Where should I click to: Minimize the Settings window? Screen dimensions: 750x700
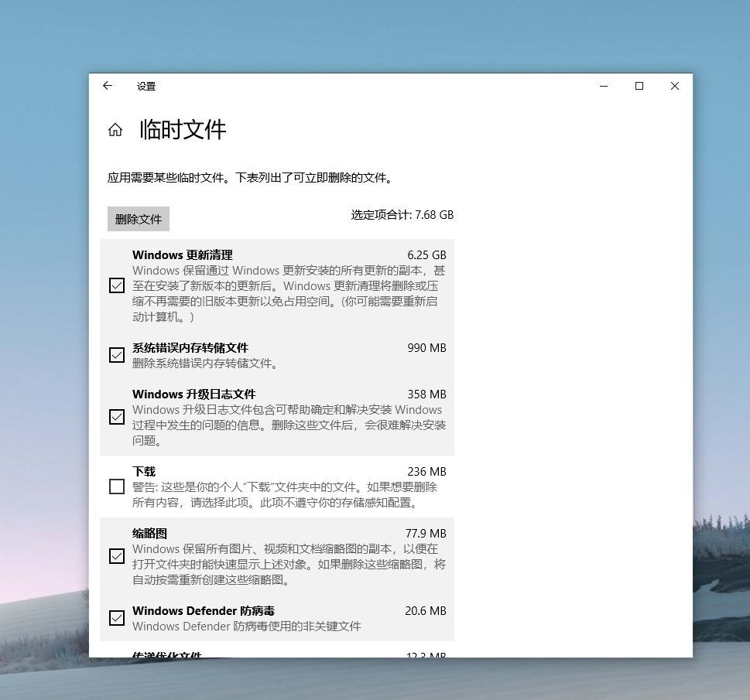coord(604,86)
